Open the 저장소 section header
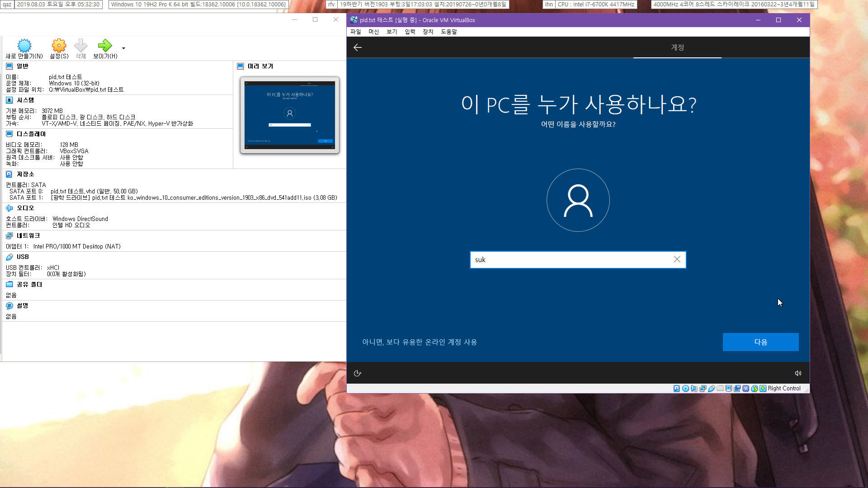Viewport: 868px width, 488px height. 25,174
